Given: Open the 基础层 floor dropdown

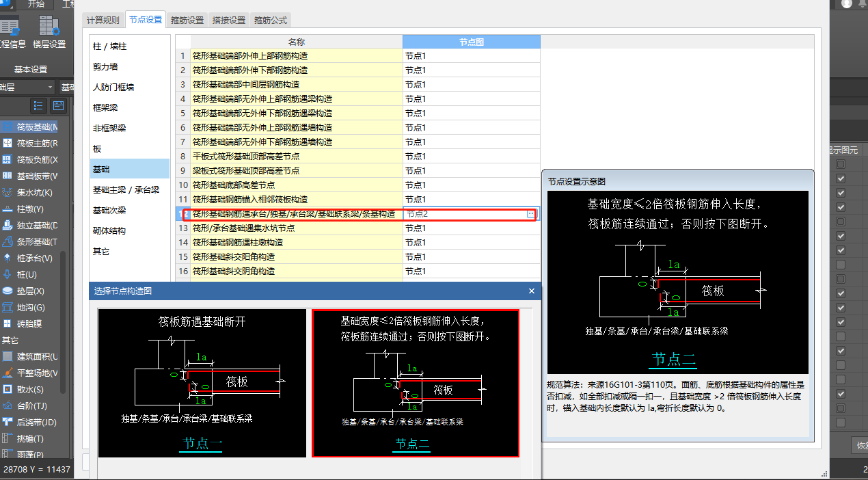Looking at the screenshot, I should point(27,88).
